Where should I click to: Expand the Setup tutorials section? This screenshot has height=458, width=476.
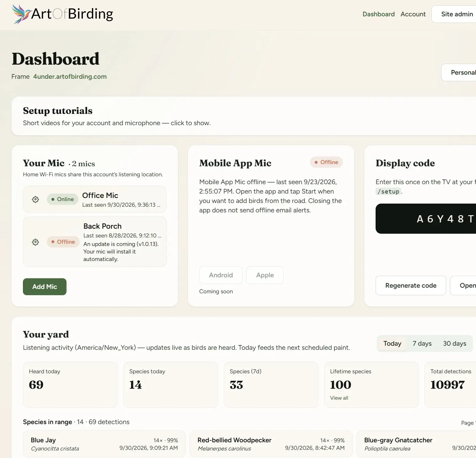pos(243,116)
